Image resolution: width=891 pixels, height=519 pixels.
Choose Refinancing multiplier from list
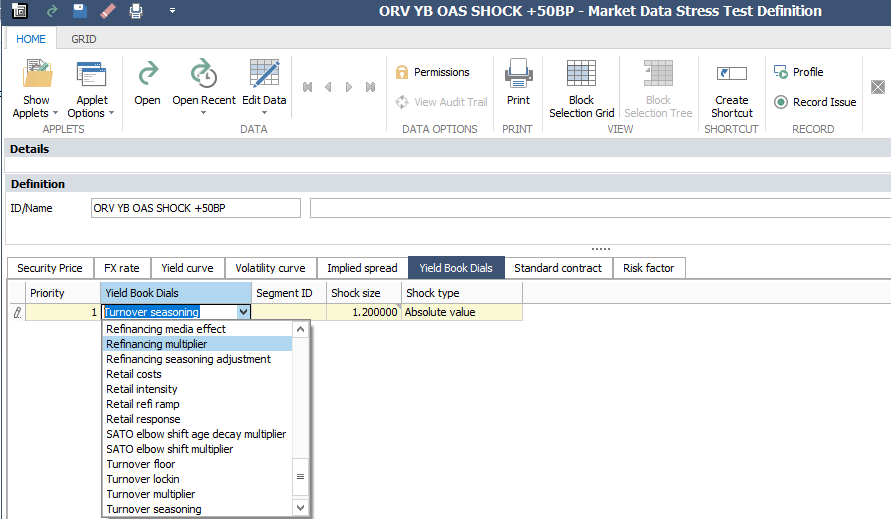coord(197,344)
